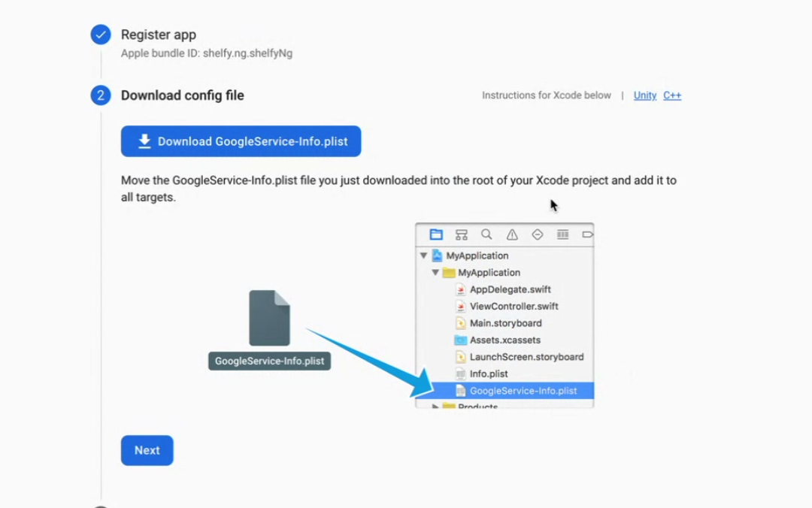Collapse the MyApplication yellow folder triangle
Viewport: 812px width, 508px height.
(x=435, y=273)
